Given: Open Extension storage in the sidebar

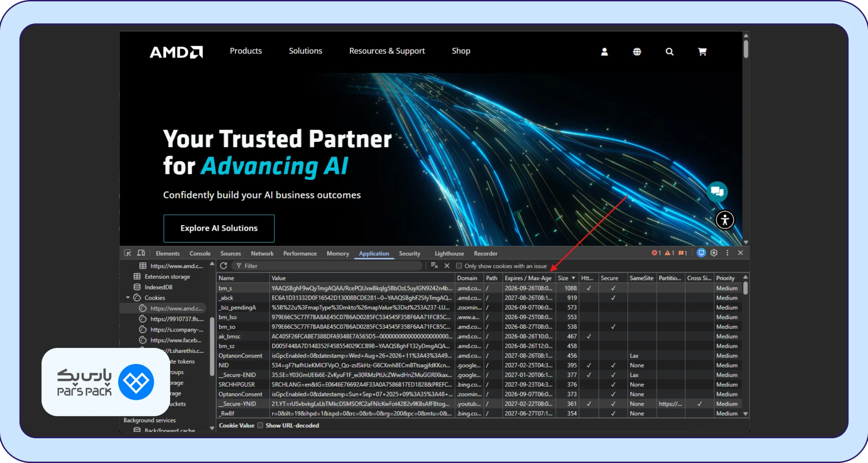Looking at the screenshot, I should click(167, 276).
